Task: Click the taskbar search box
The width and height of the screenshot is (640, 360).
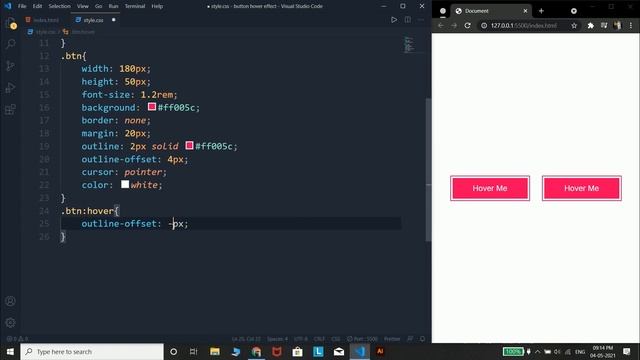Action: (92, 351)
